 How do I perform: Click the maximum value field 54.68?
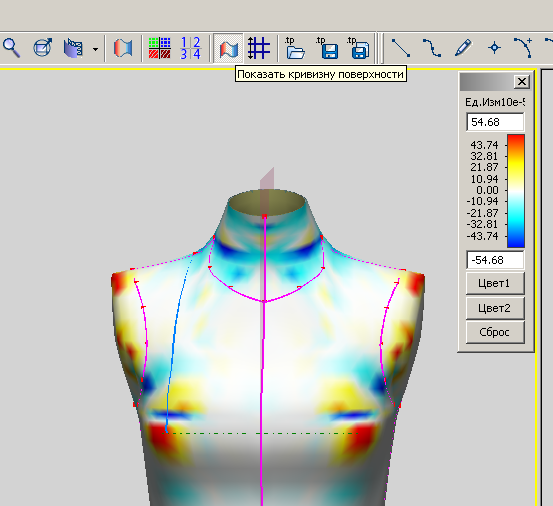(x=495, y=122)
